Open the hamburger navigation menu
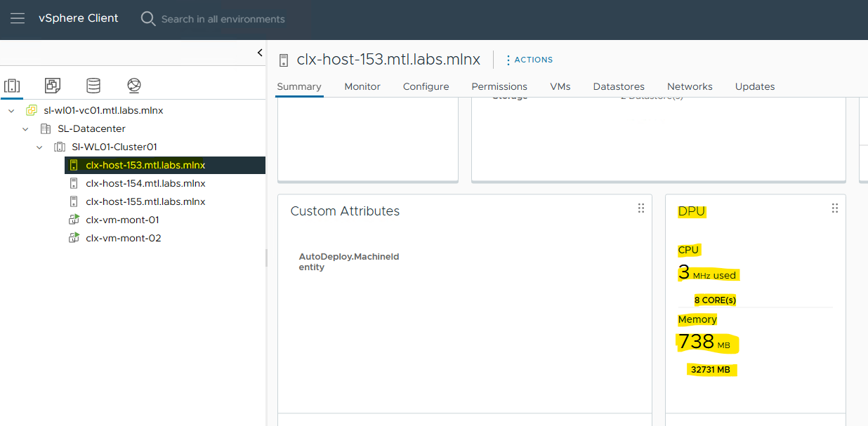868x426 pixels. [18, 18]
